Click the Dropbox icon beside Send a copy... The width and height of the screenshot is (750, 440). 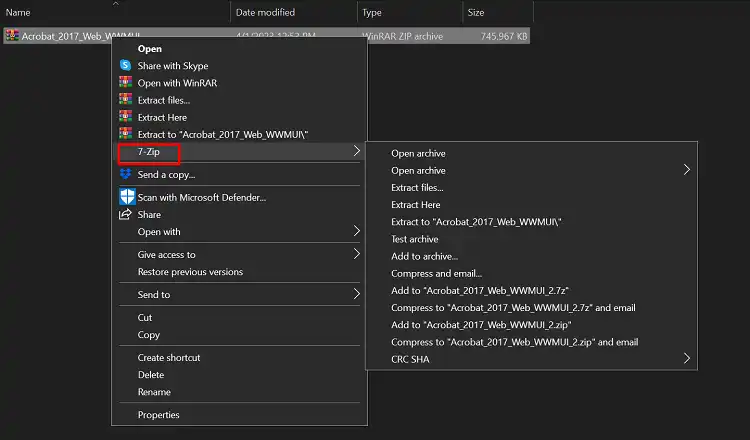pyautogui.click(x=125, y=174)
